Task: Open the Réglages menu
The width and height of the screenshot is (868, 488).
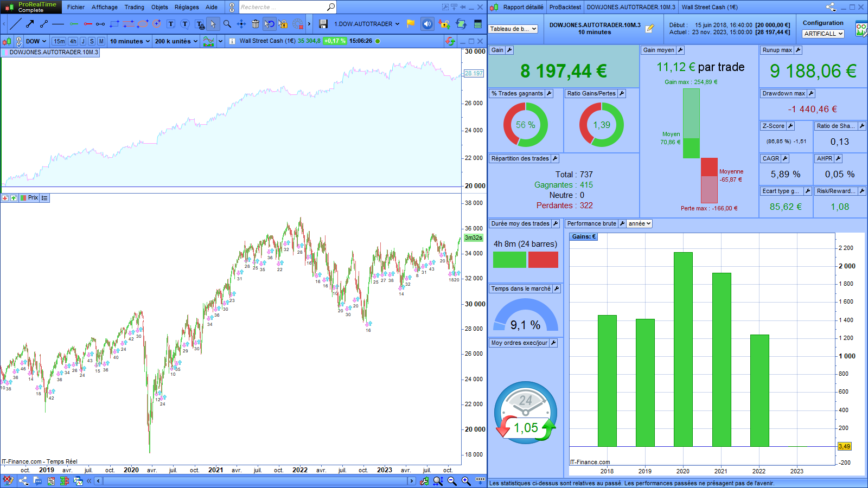Action: coord(187,7)
